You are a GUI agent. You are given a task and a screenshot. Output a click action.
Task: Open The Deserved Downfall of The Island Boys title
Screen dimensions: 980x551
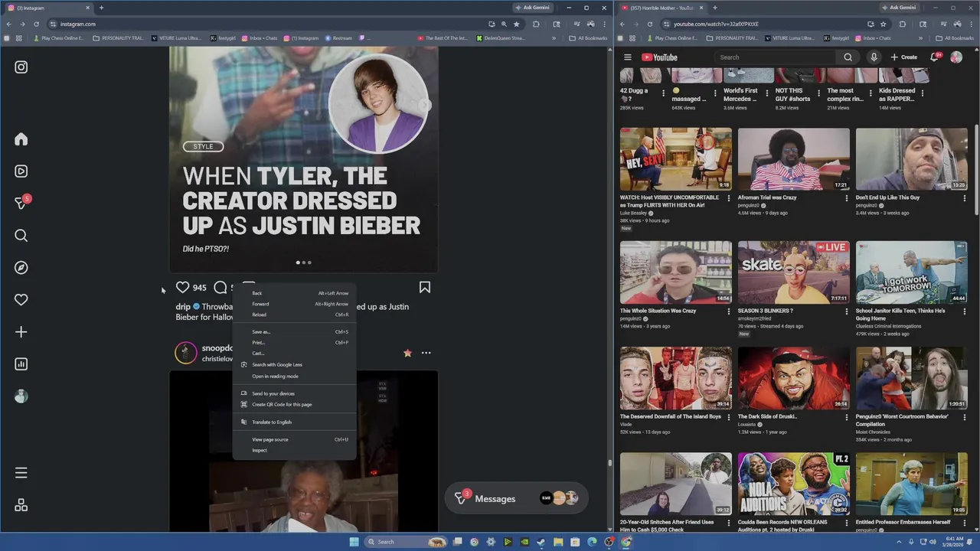click(x=671, y=416)
